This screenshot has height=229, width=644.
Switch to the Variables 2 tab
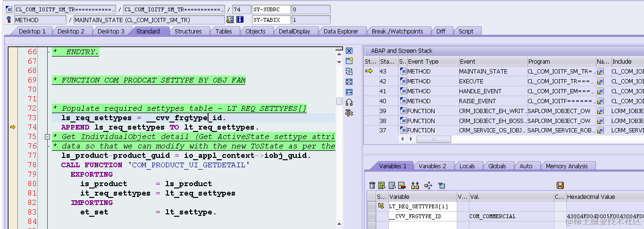pos(432,166)
